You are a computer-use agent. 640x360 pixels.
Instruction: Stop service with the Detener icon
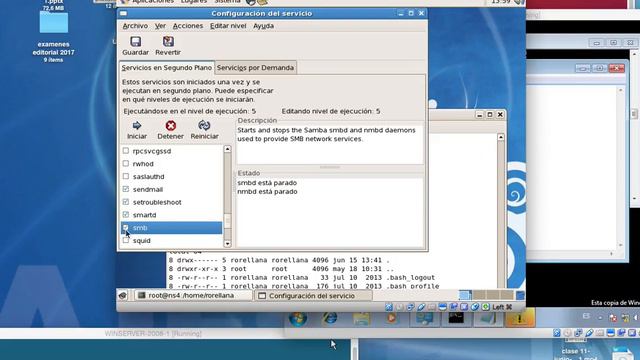pyautogui.click(x=171, y=125)
